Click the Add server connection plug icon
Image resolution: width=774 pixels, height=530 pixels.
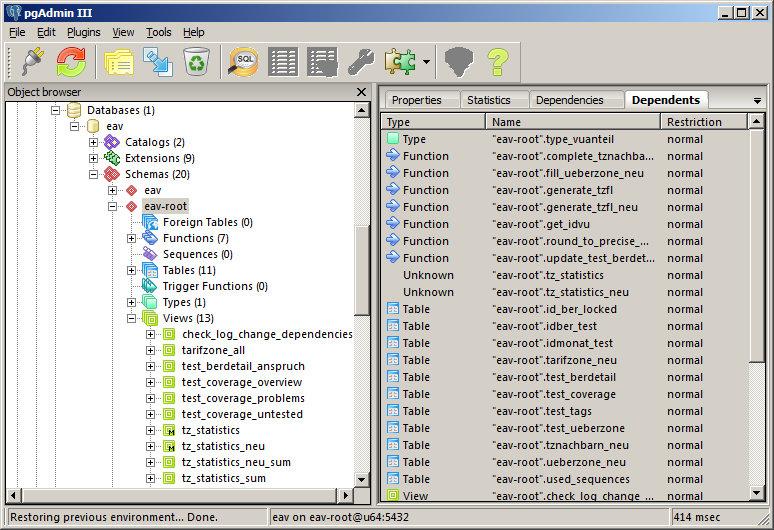point(29,62)
